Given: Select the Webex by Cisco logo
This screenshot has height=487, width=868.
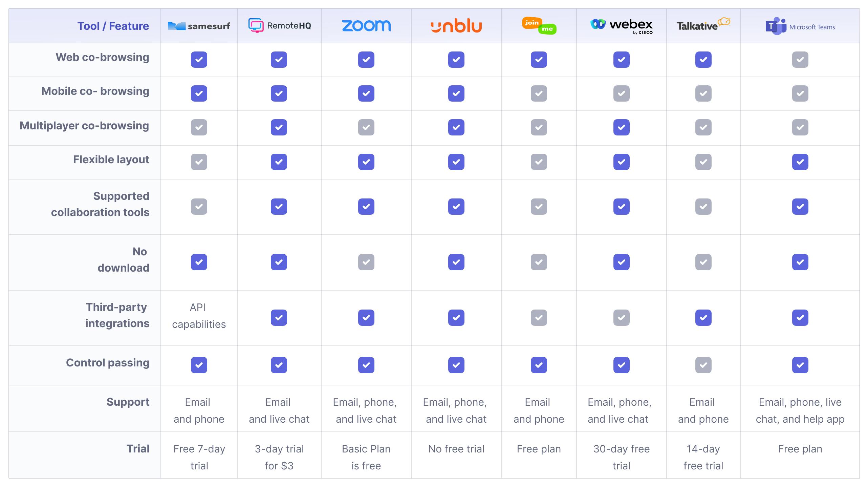Looking at the screenshot, I should [x=622, y=26].
